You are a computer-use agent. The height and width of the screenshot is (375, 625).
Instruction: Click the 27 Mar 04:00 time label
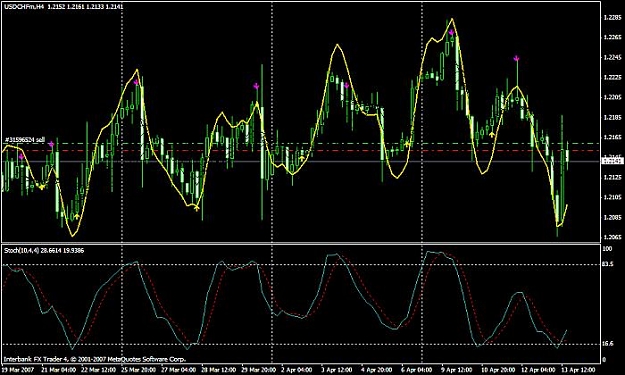(x=179, y=369)
